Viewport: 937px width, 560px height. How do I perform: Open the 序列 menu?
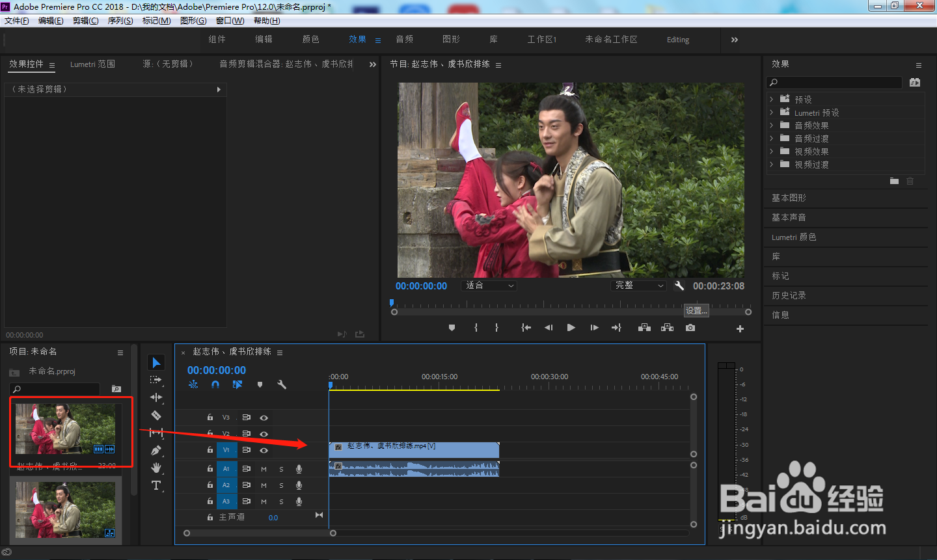(120, 21)
